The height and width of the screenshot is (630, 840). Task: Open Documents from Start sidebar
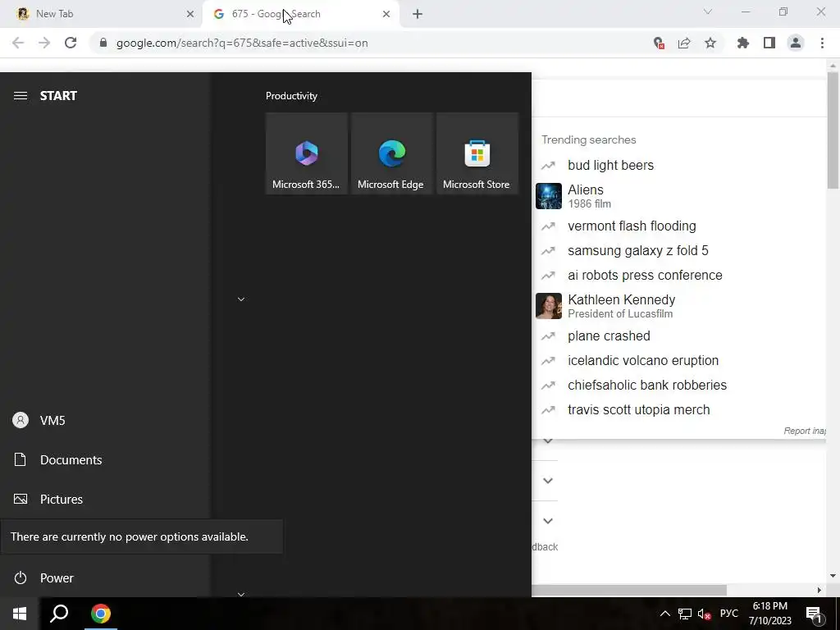coord(105,459)
